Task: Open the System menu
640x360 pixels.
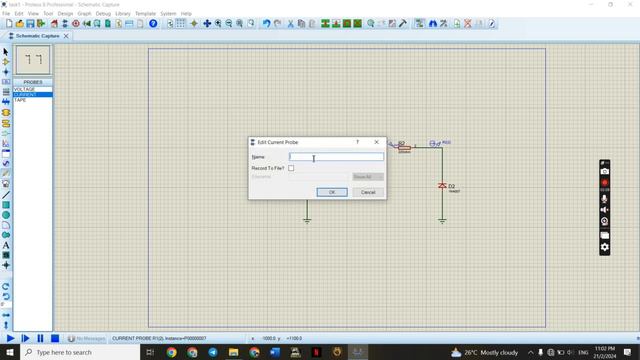Action: point(168,13)
